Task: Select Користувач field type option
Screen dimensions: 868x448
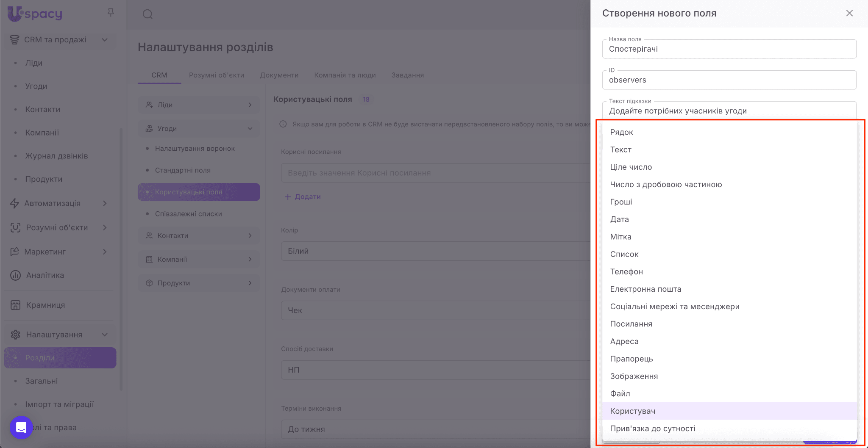Action: pyautogui.click(x=633, y=411)
